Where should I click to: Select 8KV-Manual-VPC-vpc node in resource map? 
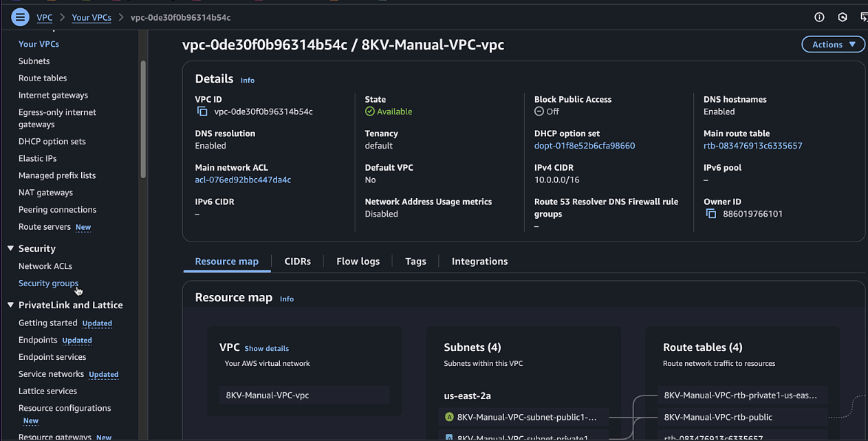[305, 396]
